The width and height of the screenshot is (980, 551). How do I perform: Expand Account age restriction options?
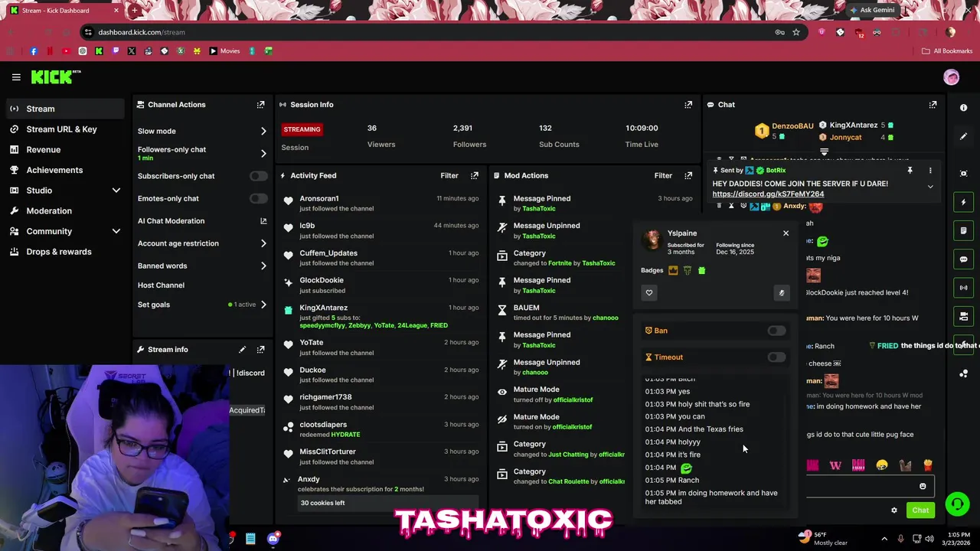[x=263, y=243]
